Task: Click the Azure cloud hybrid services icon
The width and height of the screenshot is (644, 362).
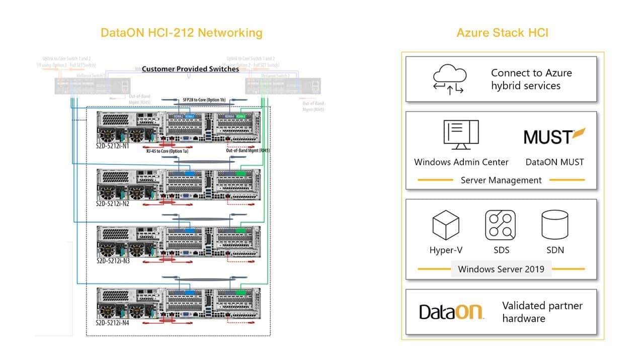Action: tap(449, 79)
